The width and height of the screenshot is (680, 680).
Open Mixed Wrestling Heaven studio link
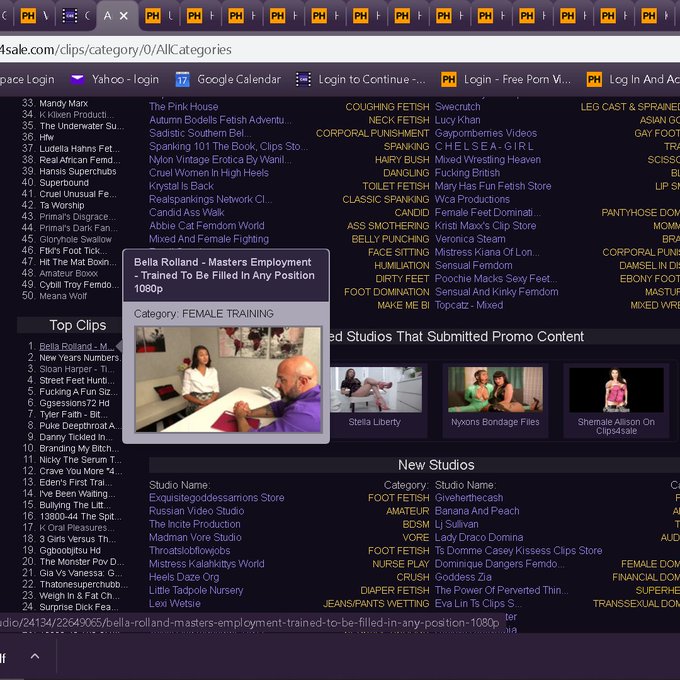coord(487,160)
